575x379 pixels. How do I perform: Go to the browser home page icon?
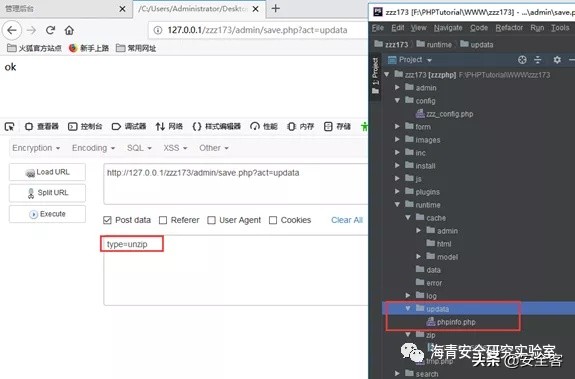[69, 30]
